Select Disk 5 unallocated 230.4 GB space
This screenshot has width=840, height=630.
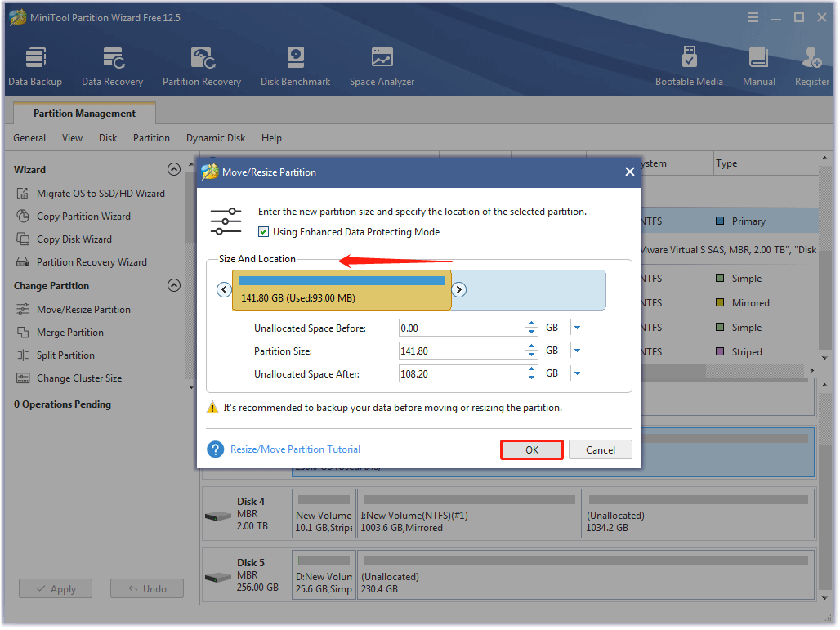pyautogui.click(x=586, y=575)
